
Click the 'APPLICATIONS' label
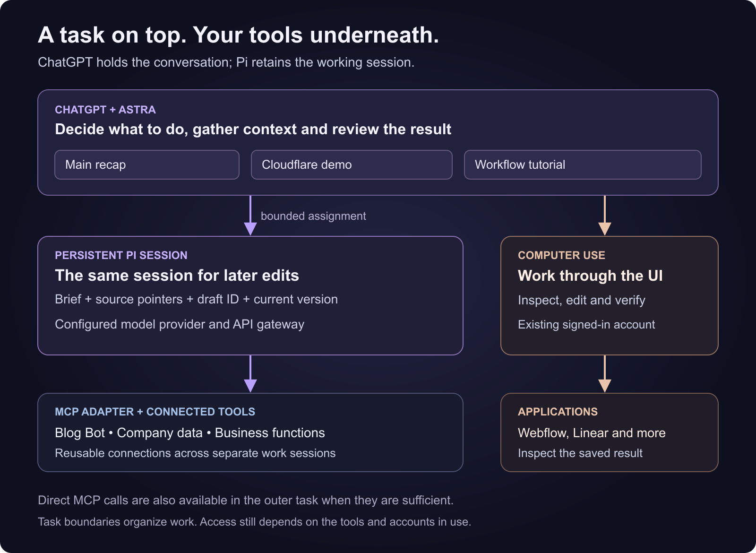558,412
